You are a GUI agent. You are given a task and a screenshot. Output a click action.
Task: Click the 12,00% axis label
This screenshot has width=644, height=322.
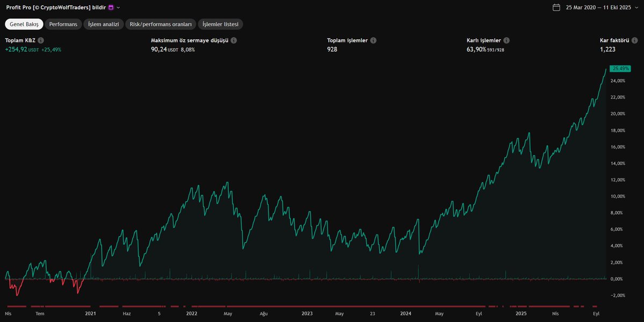pyautogui.click(x=618, y=180)
